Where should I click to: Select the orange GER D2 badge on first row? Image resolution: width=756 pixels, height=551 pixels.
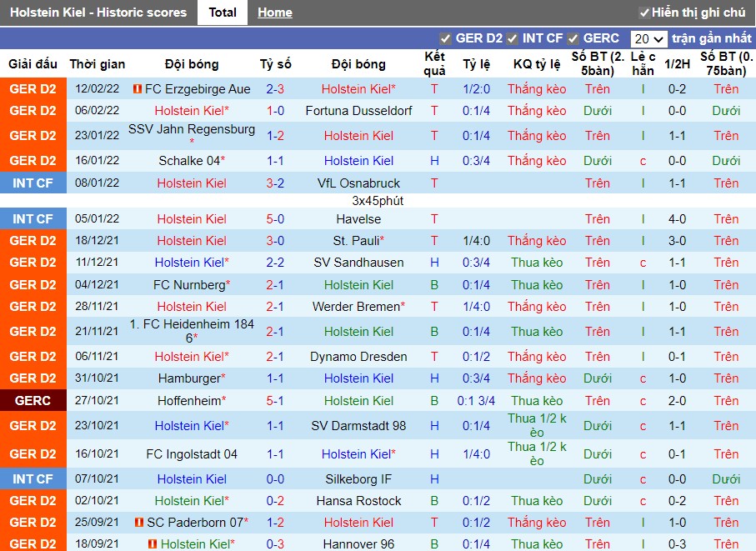click(33, 88)
